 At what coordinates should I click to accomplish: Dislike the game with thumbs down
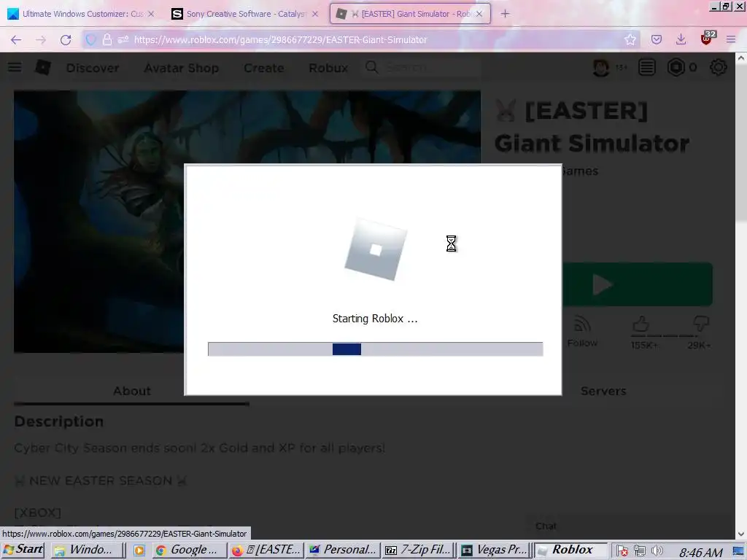click(700, 324)
